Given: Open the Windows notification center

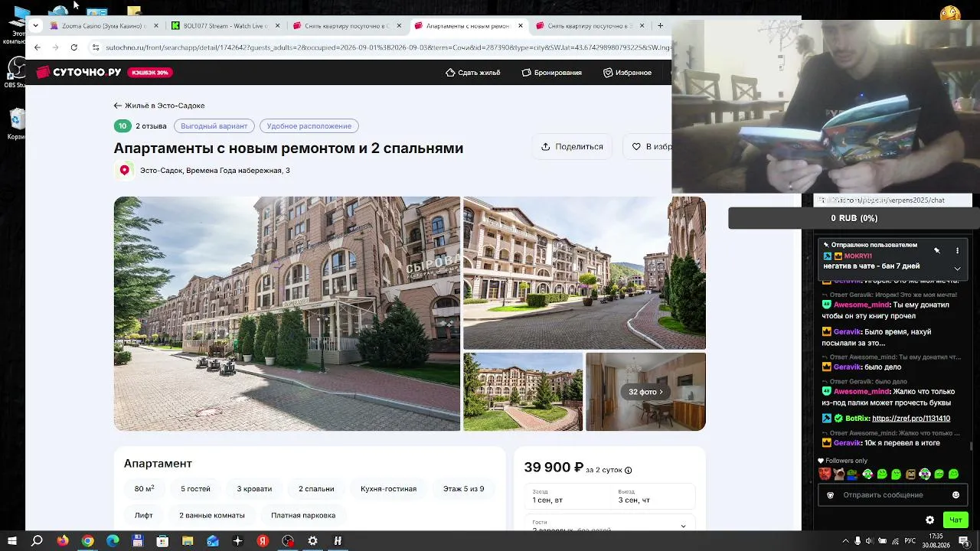Looking at the screenshot, I should [964, 541].
